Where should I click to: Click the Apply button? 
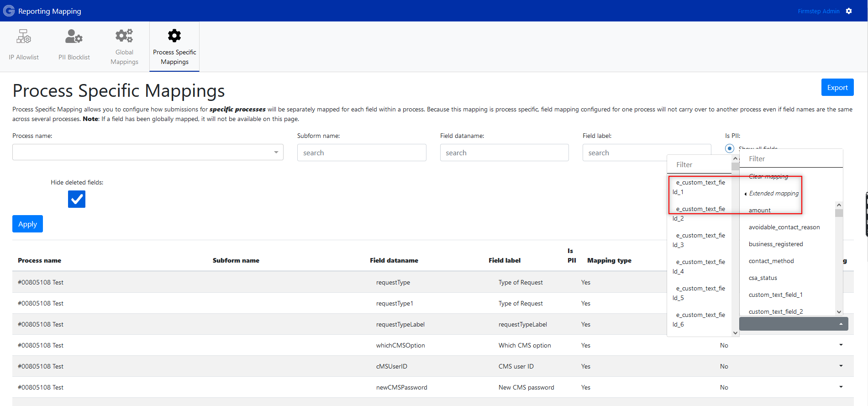pos(27,224)
